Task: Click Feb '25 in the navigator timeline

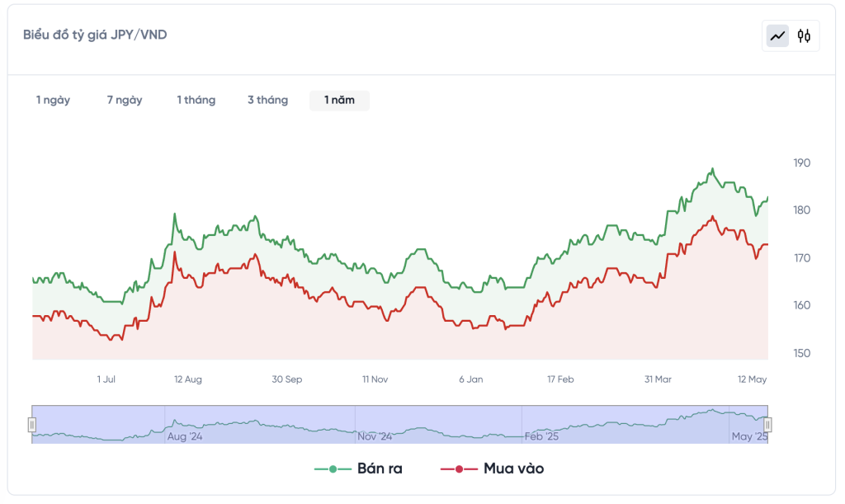Action: click(x=542, y=436)
